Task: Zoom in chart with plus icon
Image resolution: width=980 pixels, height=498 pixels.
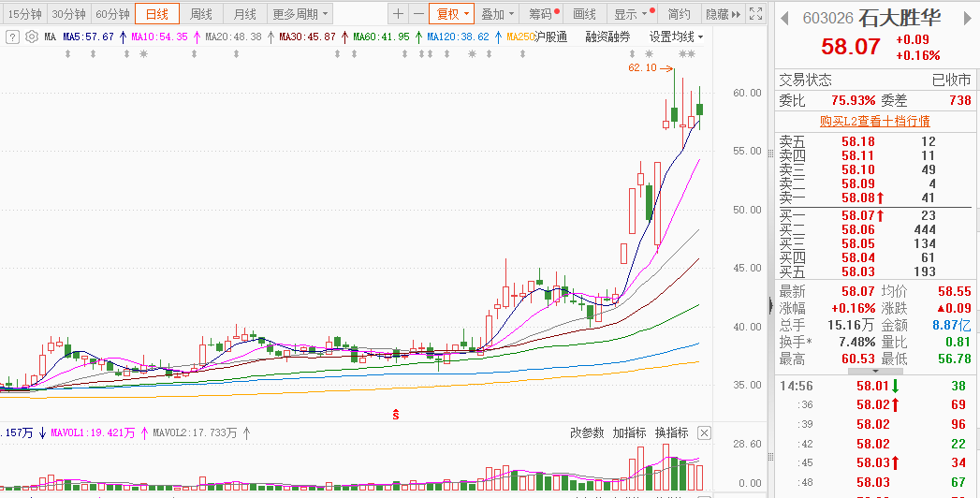Action: tap(398, 14)
